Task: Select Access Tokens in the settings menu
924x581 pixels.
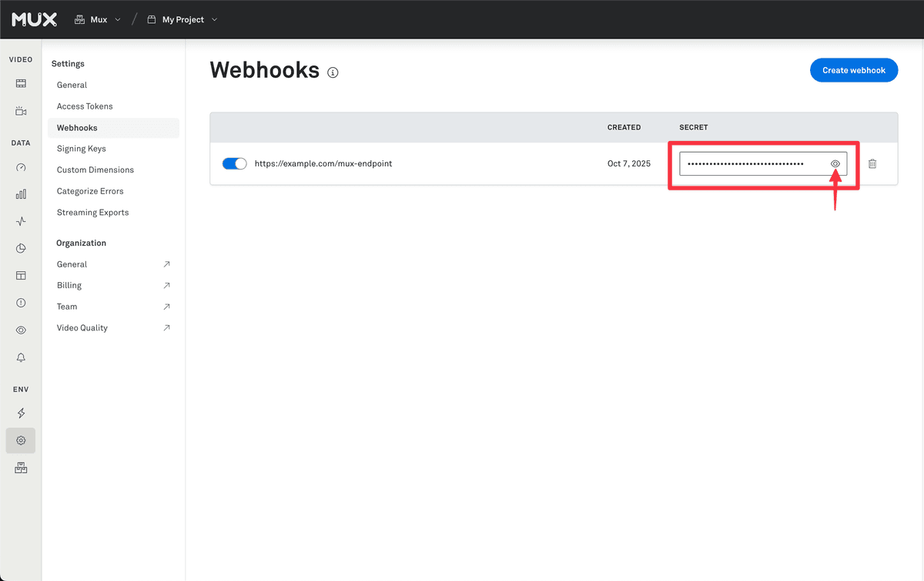Action: 85,106
